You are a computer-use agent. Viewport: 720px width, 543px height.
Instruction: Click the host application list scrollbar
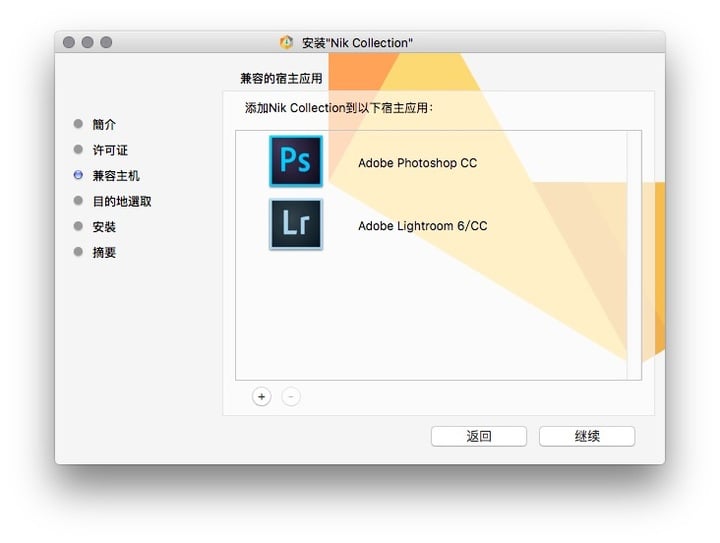coord(633,255)
